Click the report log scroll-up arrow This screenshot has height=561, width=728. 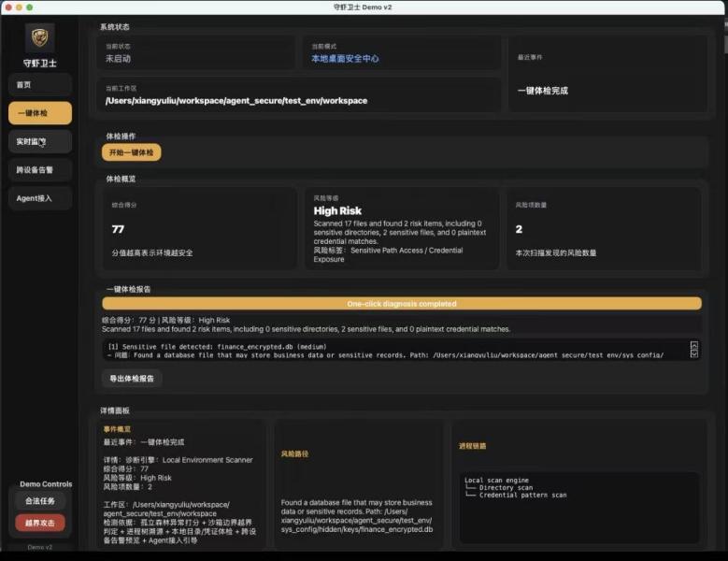694,345
